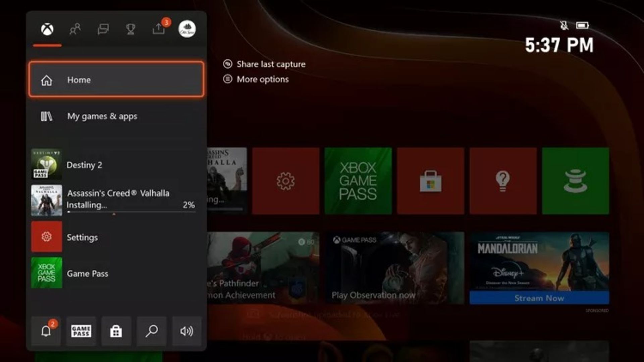Click the My games & apps library icon
Image resolution: width=644 pixels, height=362 pixels.
47,116
